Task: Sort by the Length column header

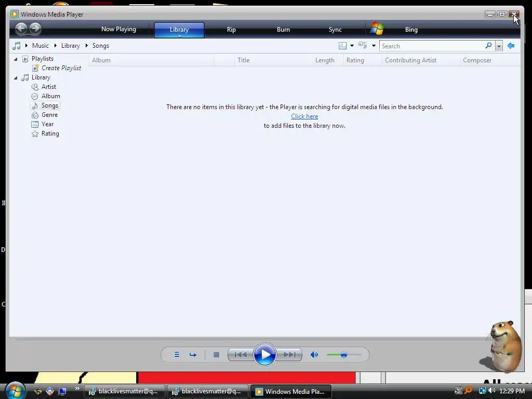Action: (x=328, y=60)
